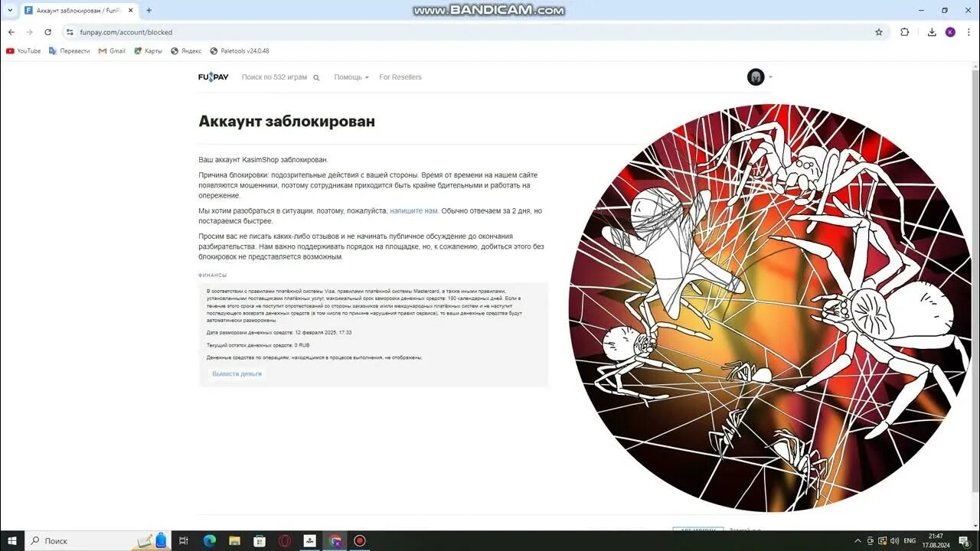This screenshot has height=551, width=980.
Task: Open the volume control in system tray
Action: [894, 541]
